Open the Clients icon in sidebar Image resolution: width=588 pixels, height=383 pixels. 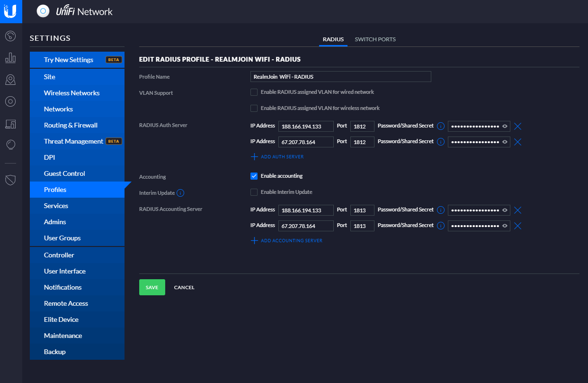[x=10, y=124]
